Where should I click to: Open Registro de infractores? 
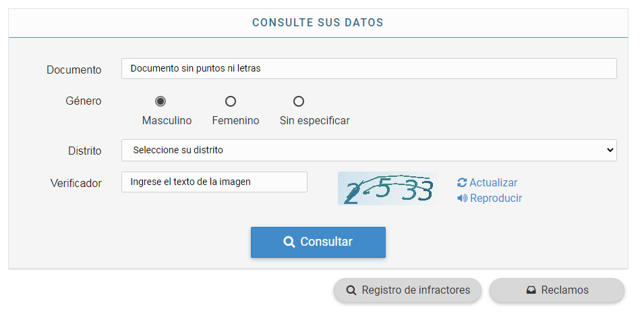click(x=407, y=290)
